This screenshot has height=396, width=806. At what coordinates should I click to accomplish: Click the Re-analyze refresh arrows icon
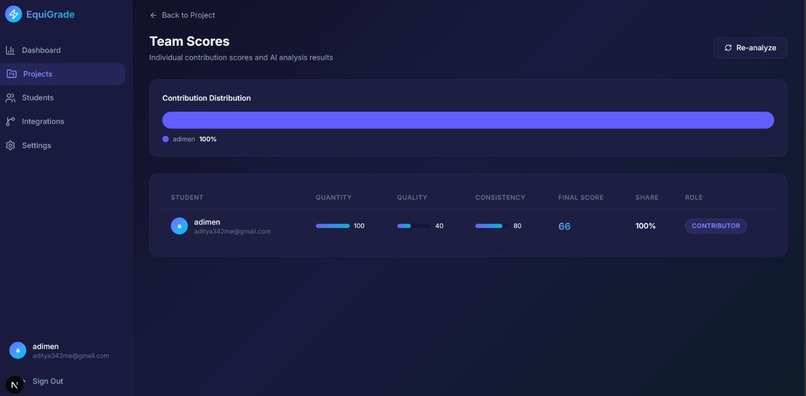pos(728,48)
